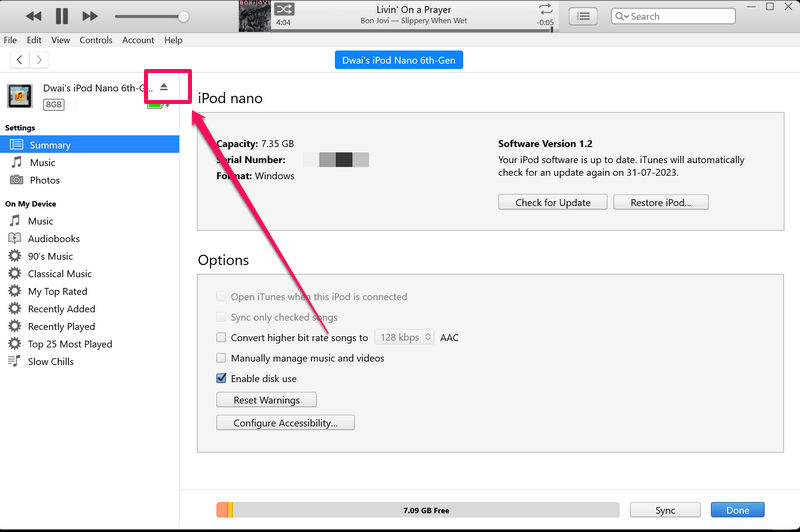Enable Manually manage music and videos

coord(221,358)
